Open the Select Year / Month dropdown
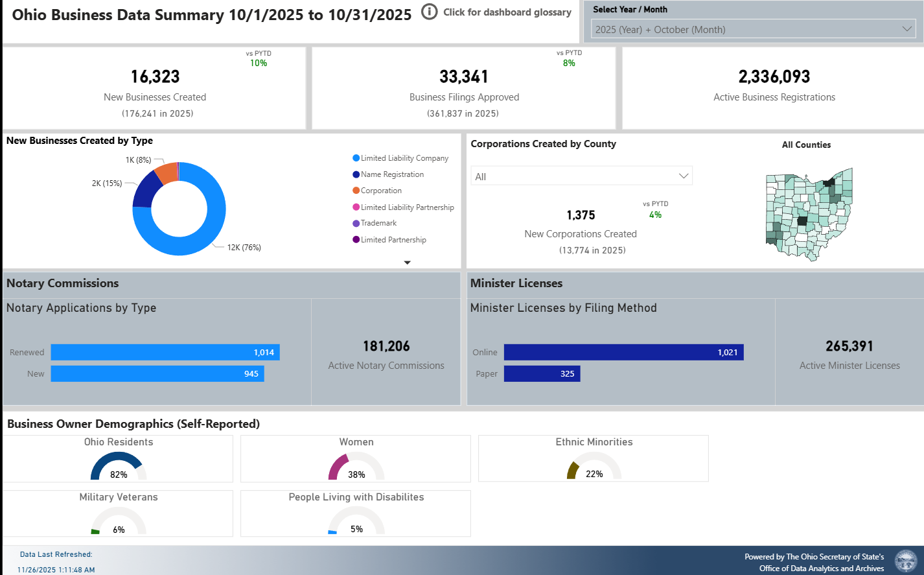This screenshot has width=924, height=575. [754, 29]
